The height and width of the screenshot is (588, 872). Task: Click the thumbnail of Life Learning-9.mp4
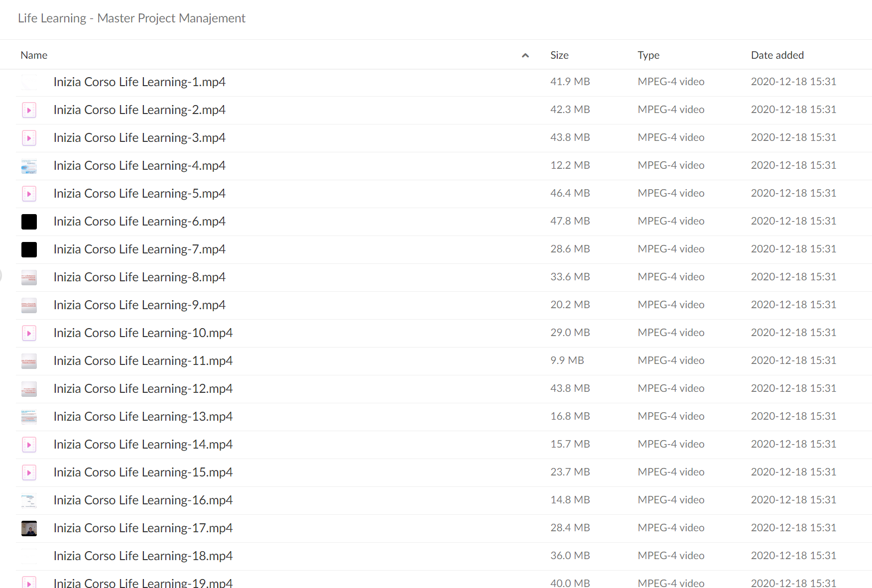(x=29, y=305)
